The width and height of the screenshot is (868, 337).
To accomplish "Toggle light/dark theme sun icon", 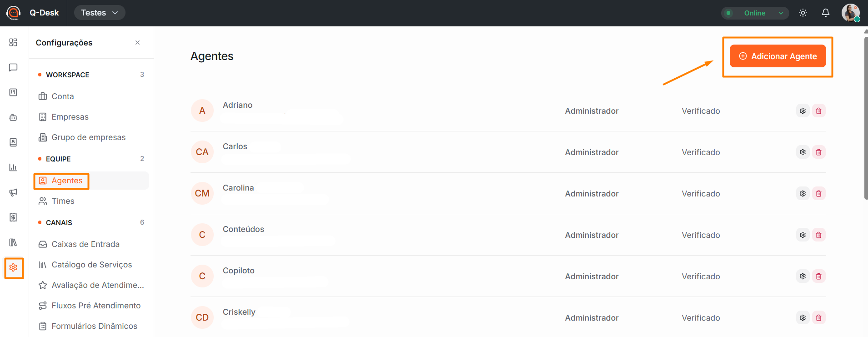I will [803, 13].
